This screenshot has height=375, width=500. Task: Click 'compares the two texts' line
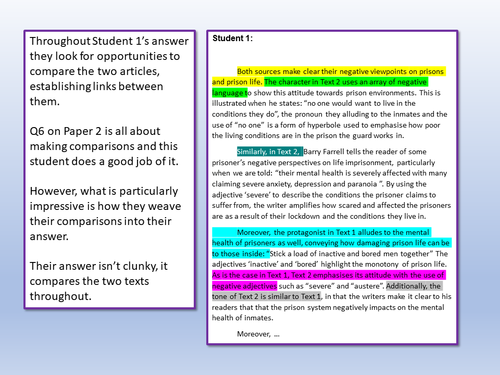[x=89, y=281]
